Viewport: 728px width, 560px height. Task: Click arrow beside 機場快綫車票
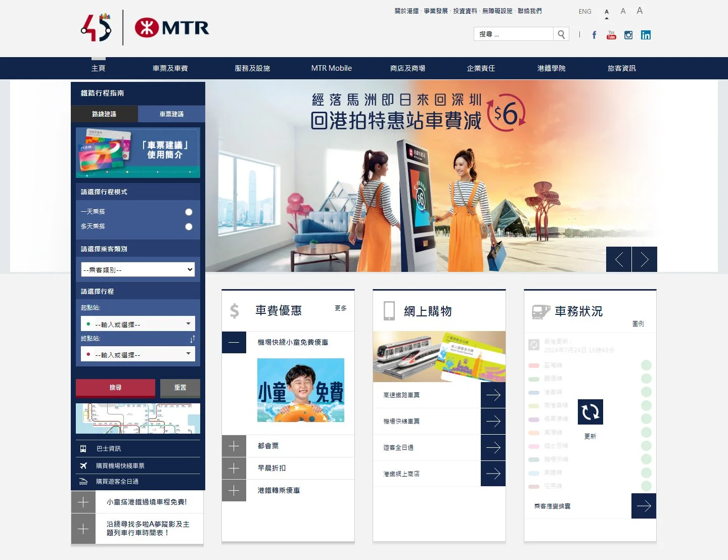click(493, 421)
